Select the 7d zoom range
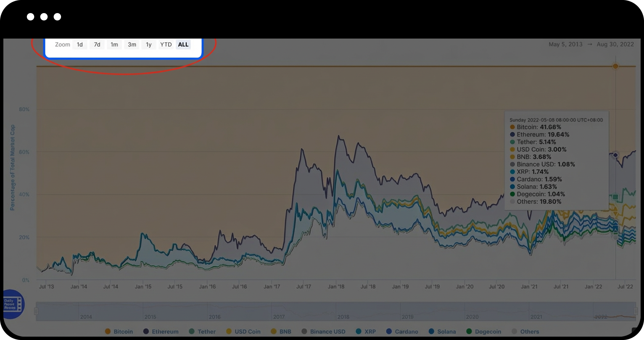 click(97, 45)
